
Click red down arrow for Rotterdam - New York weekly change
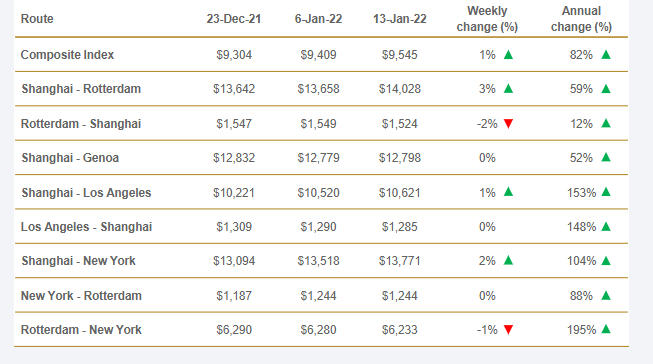click(x=508, y=330)
